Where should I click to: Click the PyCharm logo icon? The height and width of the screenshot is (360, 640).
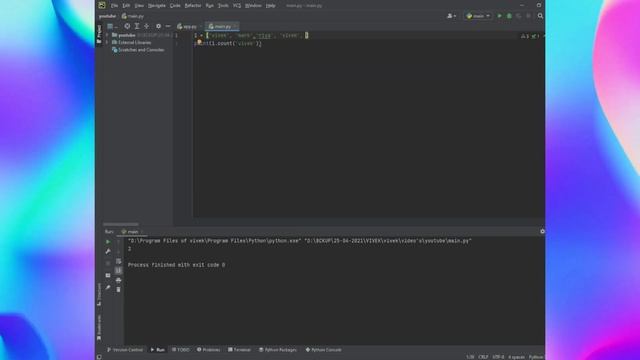click(x=102, y=5)
